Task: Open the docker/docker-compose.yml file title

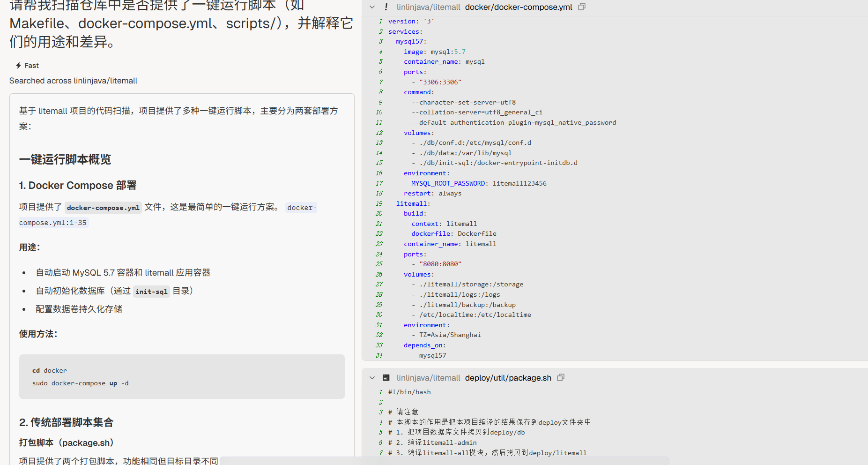Action: 519,7
